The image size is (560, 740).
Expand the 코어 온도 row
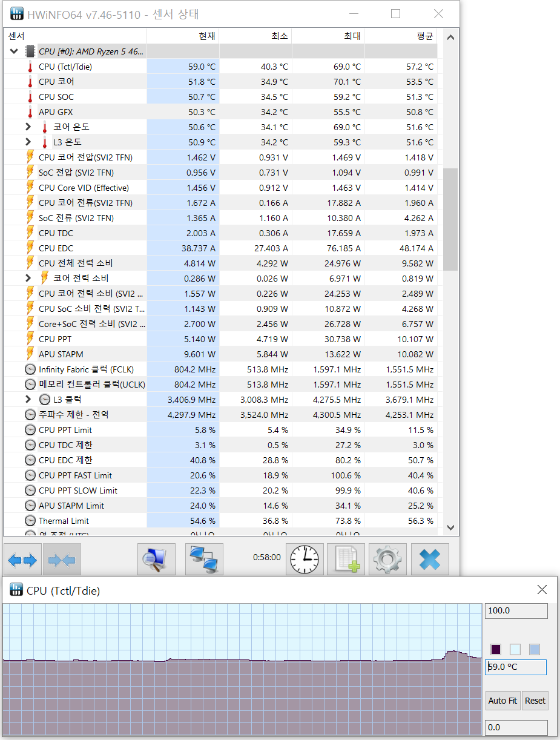click(x=28, y=127)
